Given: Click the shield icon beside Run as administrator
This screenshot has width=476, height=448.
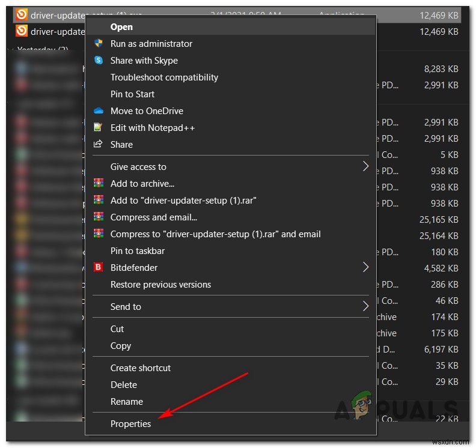Looking at the screenshot, I should [99, 43].
